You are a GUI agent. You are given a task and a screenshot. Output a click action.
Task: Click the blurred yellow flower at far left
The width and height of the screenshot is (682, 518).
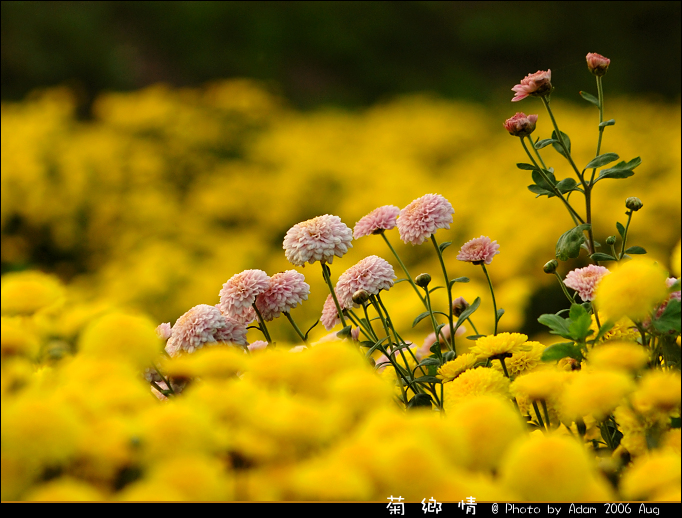click(28, 293)
